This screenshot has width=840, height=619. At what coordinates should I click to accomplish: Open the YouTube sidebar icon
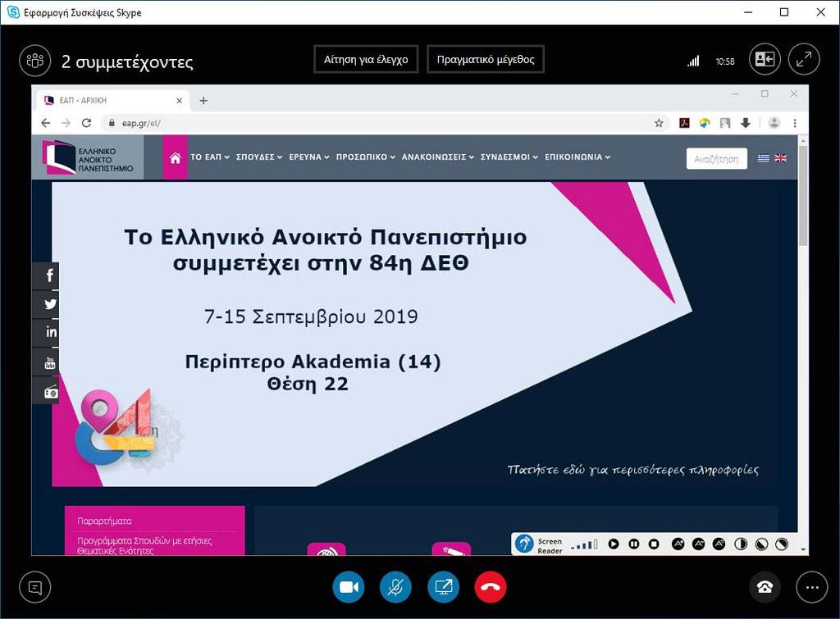click(46, 362)
